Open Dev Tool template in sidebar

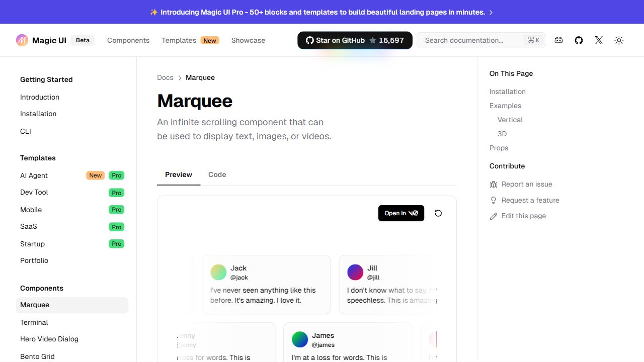tap(34, 192)
